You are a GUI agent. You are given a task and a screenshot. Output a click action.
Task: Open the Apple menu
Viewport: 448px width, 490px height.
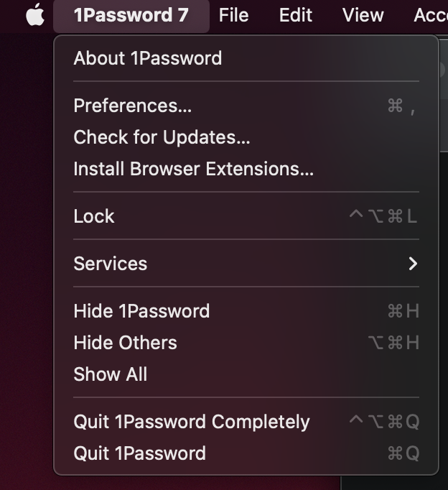[x=35, y=15]
